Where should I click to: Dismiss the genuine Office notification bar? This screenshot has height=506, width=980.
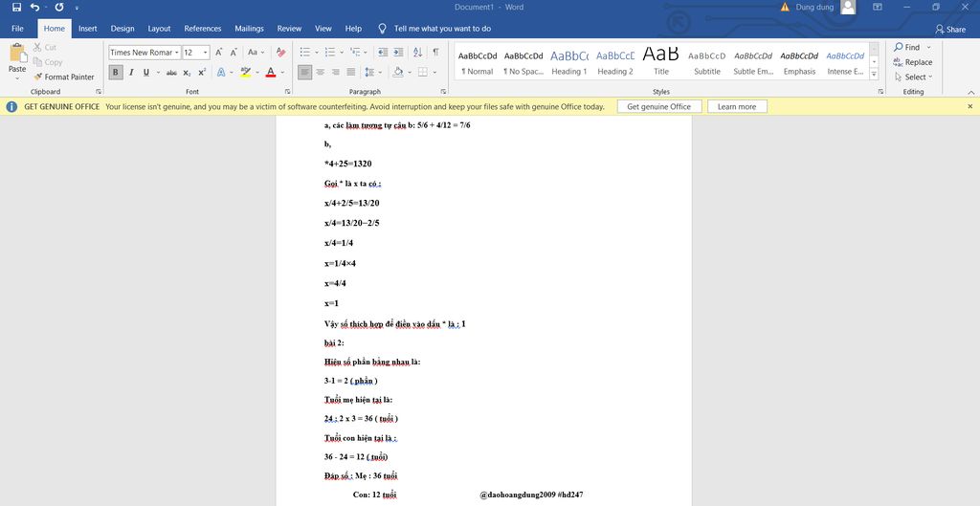(x=970, y=107)
